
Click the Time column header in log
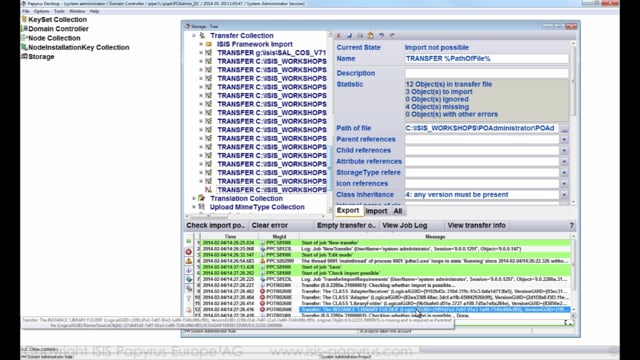[x=230, y=237]
